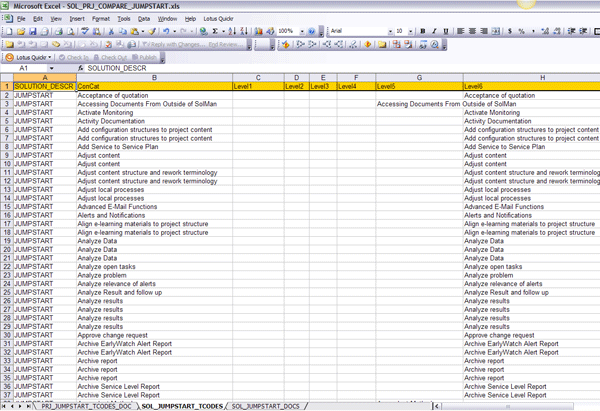Image resolution: width=600 pixels, height=411 pixels.
Task: Click the Open folder icon in the standard toolbar
Action: pyautogui.click(x=21, y=31)
